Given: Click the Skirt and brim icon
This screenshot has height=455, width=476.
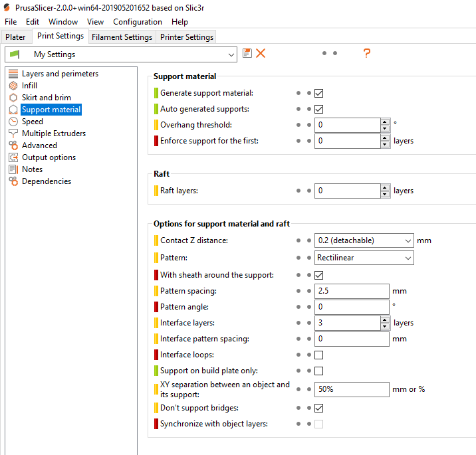Looking at the screenshot, I should [x=13, y=98].
